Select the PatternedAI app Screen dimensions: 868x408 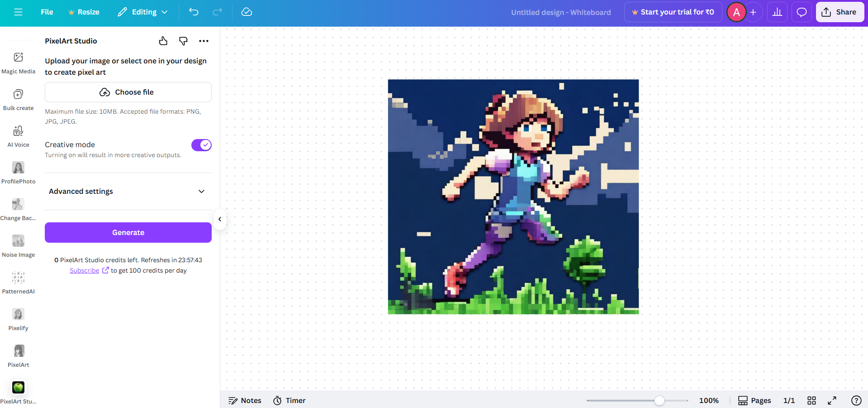(18, 282)
